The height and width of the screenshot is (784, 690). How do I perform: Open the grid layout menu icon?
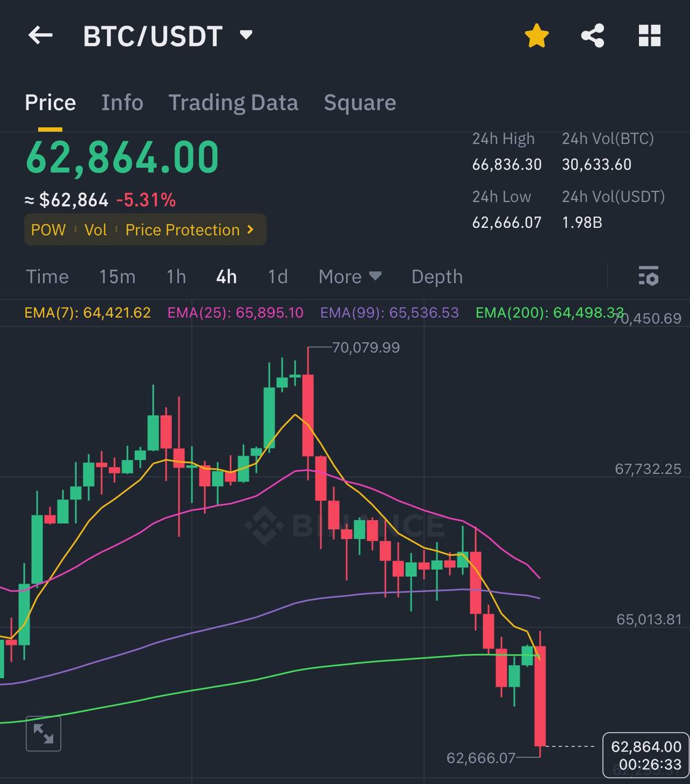(x=649, y=36)
